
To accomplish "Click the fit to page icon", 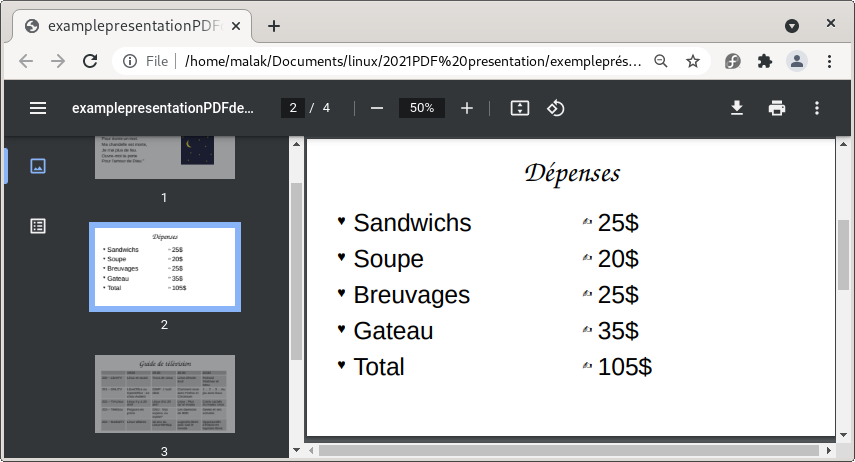I will click(520, 108).
